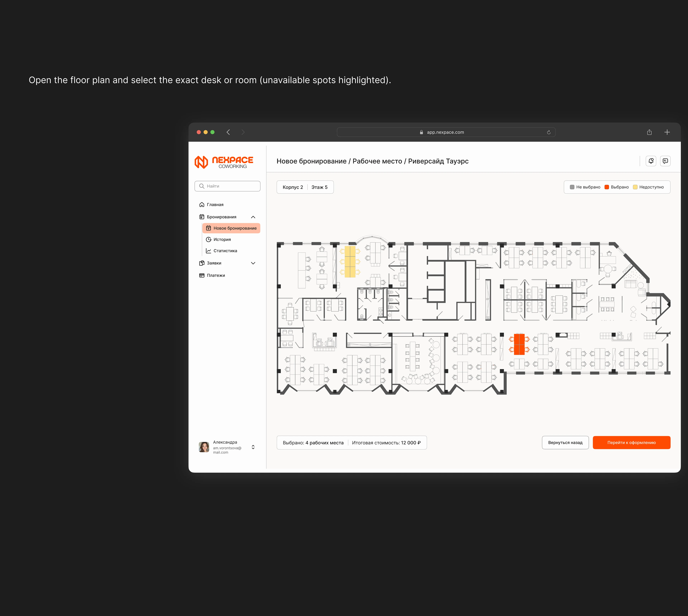Reload the page via refresh icon
688x616 pixels.
coord(549,132)
